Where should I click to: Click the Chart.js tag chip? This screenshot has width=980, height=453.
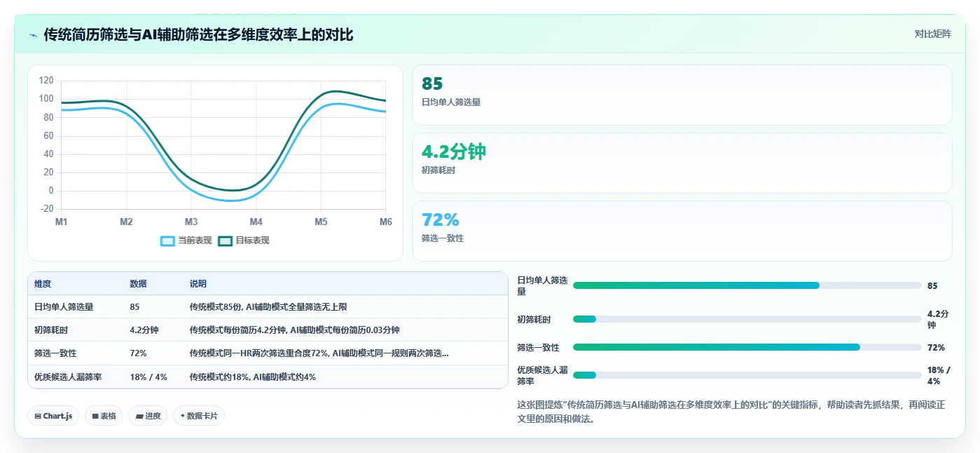tap(53, 416)
